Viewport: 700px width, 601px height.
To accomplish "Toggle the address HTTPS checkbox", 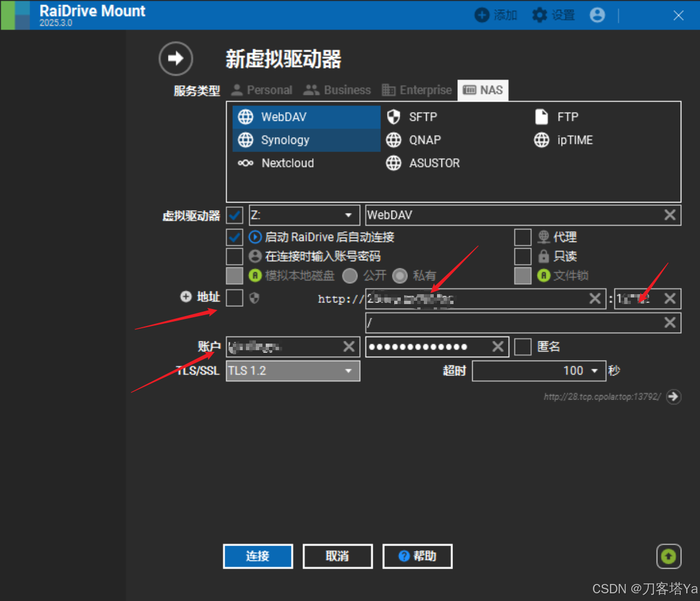I will click(234, 297).
